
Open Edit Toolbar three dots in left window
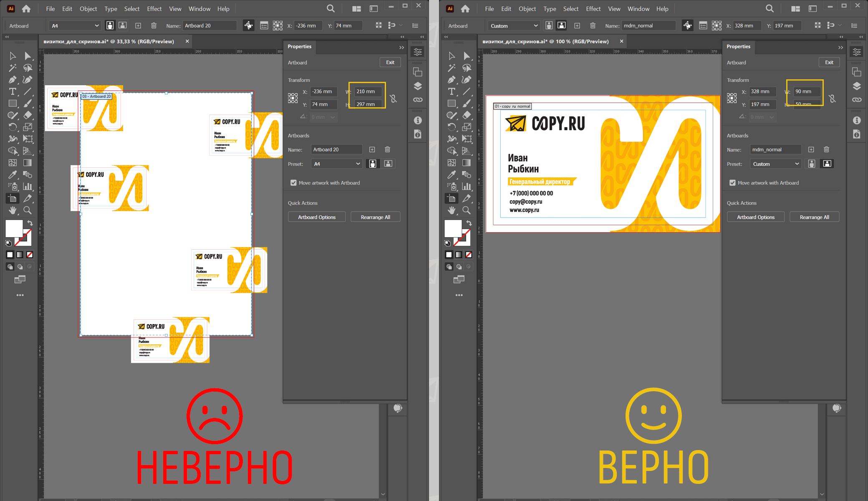point(20,295)
